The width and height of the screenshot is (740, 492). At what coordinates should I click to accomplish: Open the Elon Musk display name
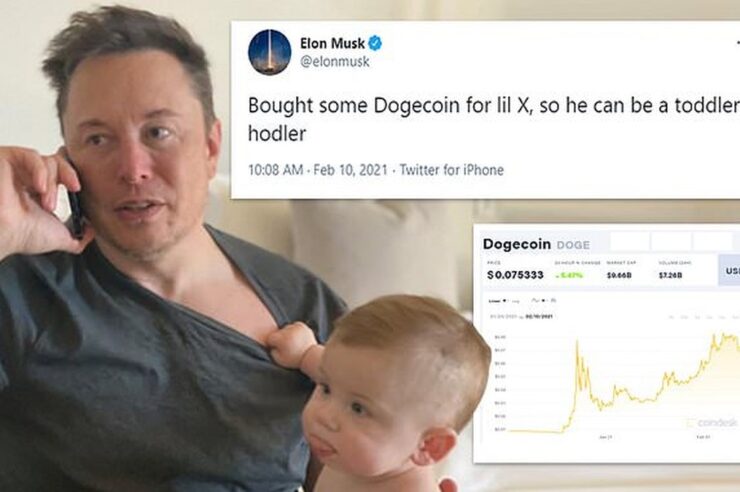tap(332, 43)
